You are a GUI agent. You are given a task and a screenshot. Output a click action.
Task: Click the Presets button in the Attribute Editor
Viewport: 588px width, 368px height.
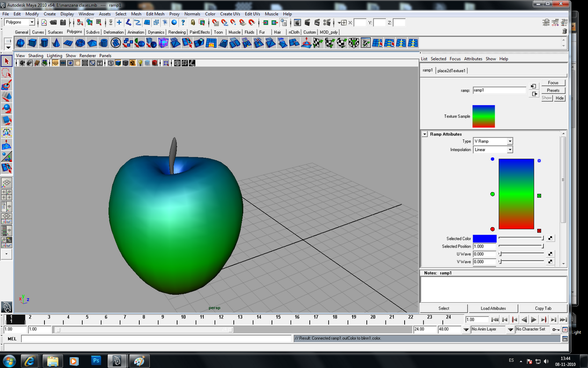click(553, 90)
